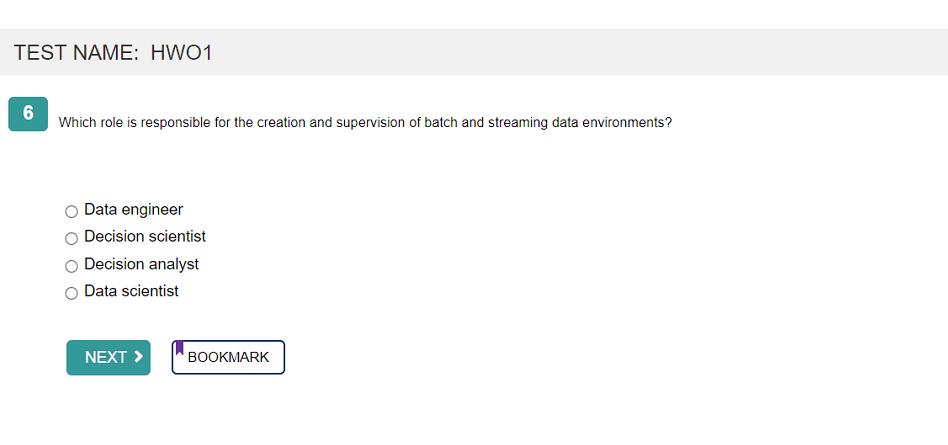Go to the next question with NEXT

point(108,358)
